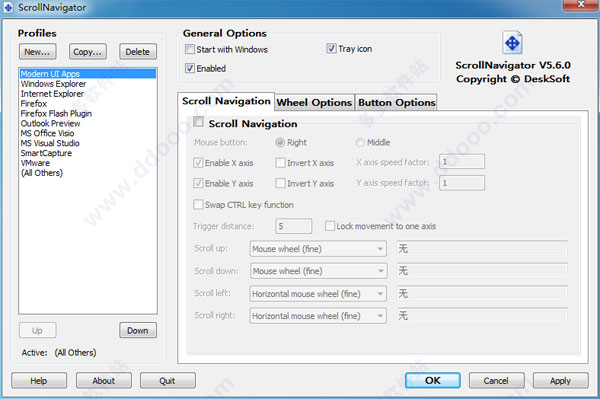Enable the Scroll Navigation group checkbox
This screenshot has width=600, height=399.
(x=198, y=122)
